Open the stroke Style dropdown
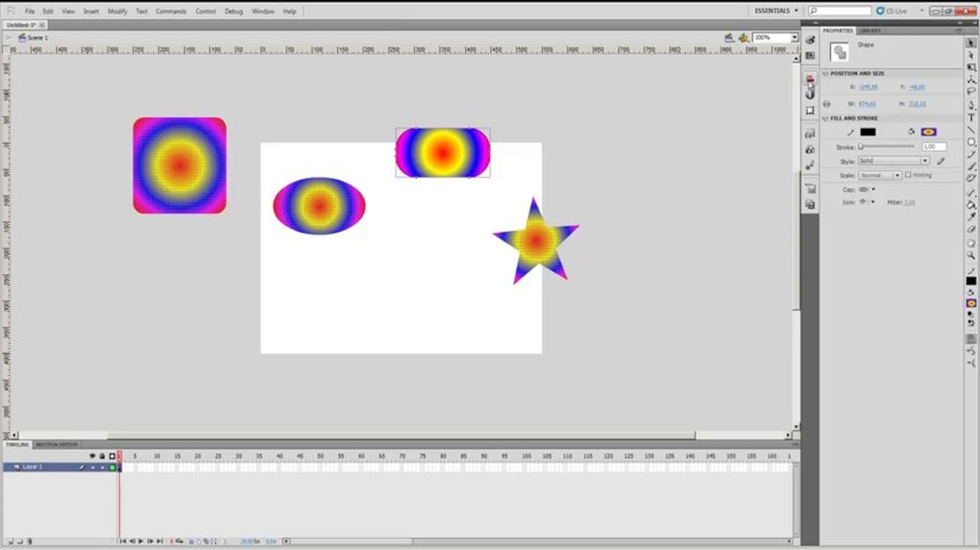The height and width of the screenshot is (550, 980). (x=894, y=161)
